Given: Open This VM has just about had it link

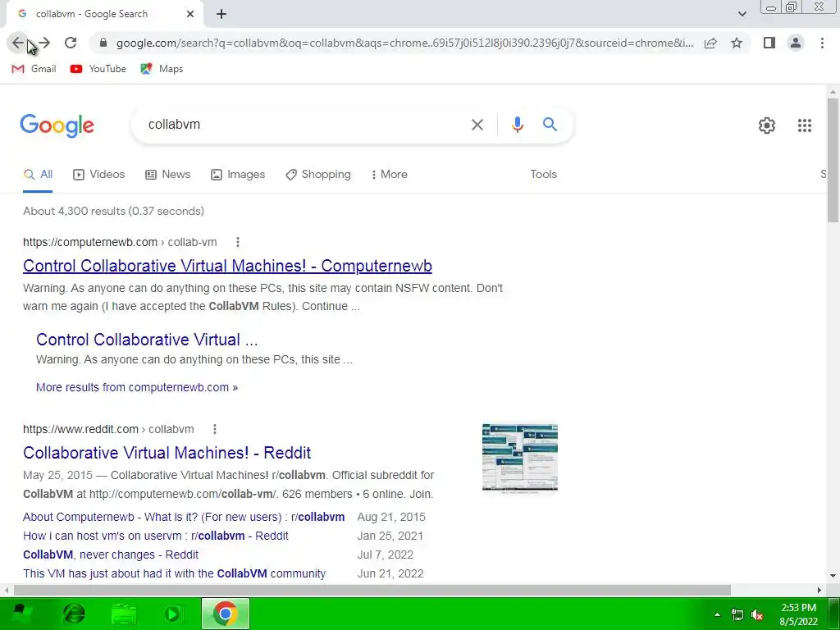Looking at the screenshot, I should click(x=174, y=573).
